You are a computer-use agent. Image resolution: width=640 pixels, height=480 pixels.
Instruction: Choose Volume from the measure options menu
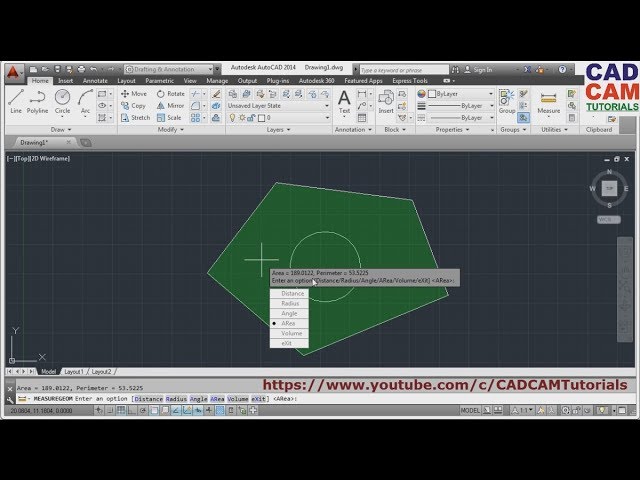(x=289, y=333)
